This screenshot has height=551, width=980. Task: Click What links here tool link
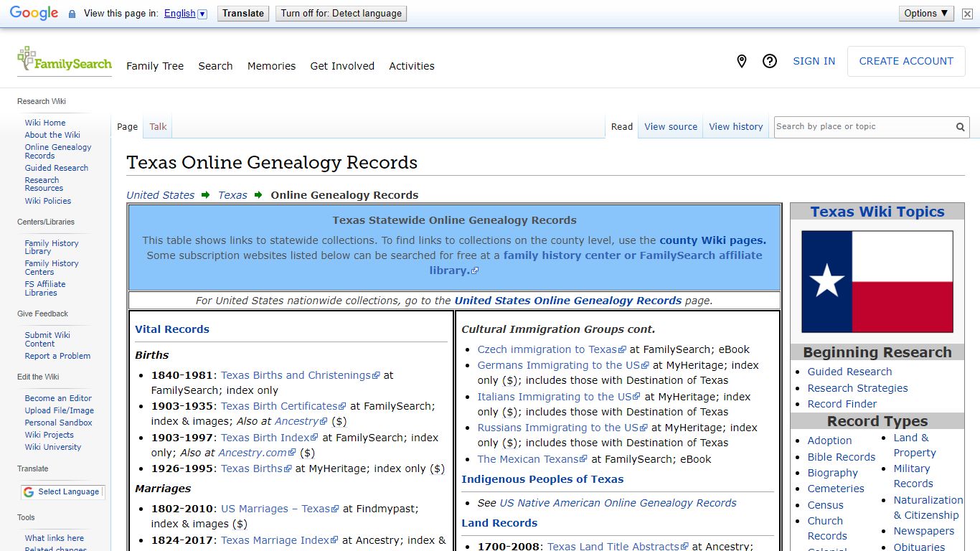55,538
